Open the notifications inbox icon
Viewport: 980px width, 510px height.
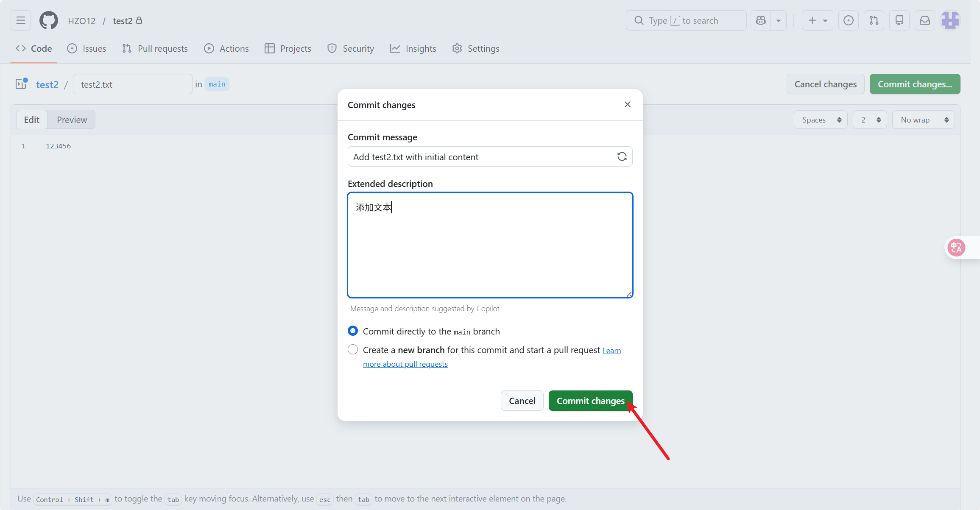click(x=924, y=20)
